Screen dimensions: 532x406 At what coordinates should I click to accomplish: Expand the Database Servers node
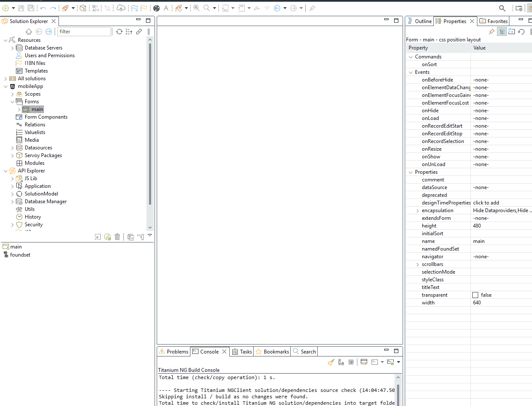point(12,48)
